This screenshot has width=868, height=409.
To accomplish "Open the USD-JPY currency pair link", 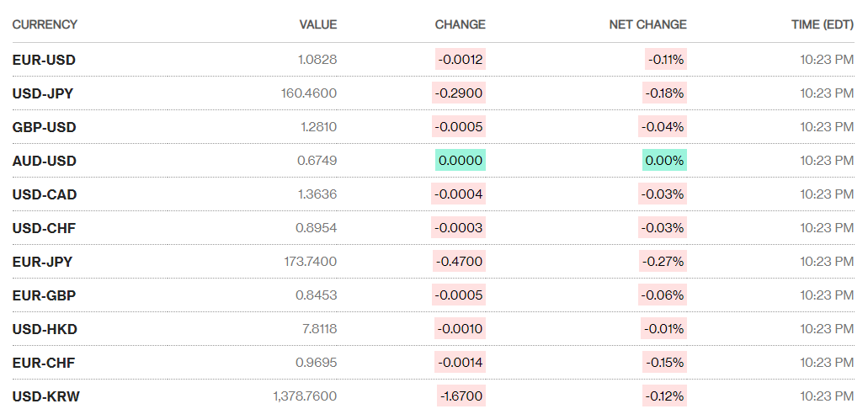I will (x=43, y=93).
